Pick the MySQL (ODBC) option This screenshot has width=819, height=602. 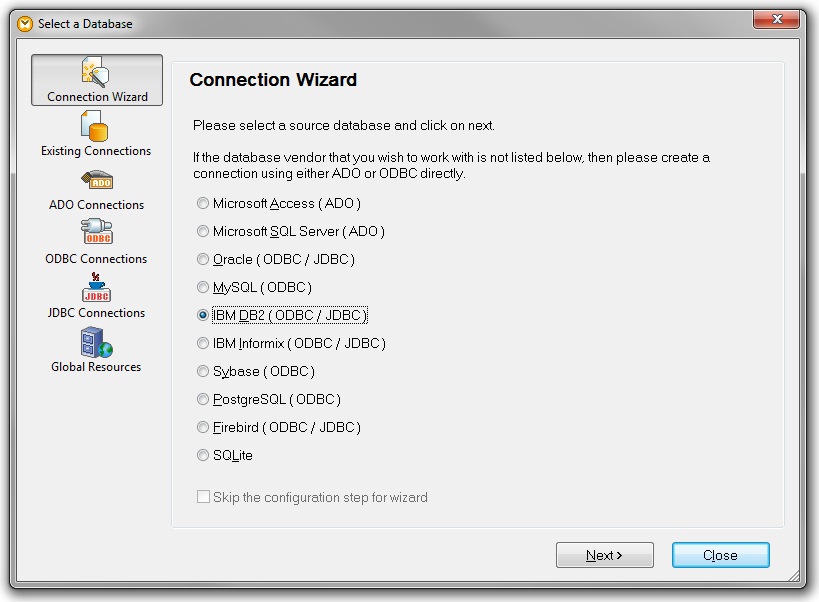click(203, 287)
